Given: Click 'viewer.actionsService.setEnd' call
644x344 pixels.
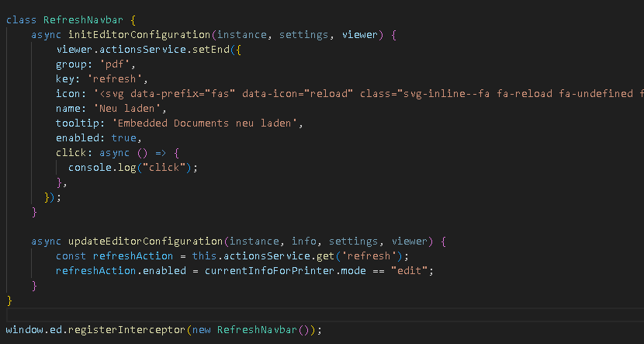Looking at the screenshot, I should pyautogui.click(x=143, y=50).
